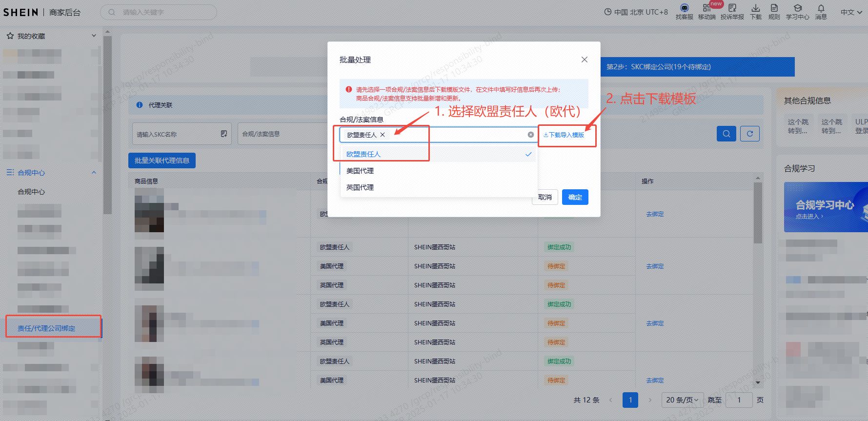Click the top 请输入关键字 search box

[159, 12]
